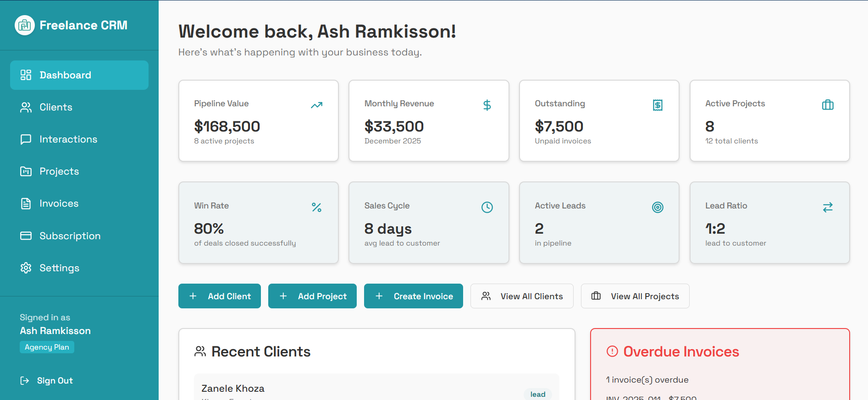868x400 pixels.
Task: Click the Recent Clients heading
Action: point(261,351)
